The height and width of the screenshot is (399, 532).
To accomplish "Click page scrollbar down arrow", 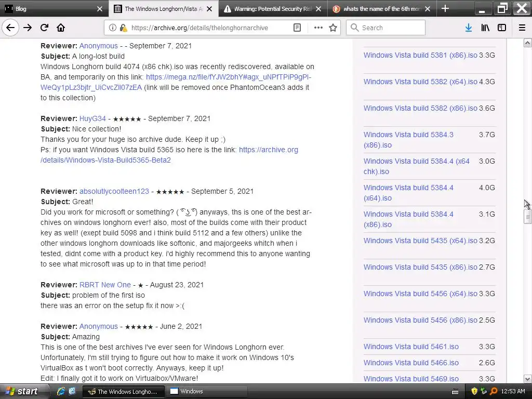I will point(527,379).
